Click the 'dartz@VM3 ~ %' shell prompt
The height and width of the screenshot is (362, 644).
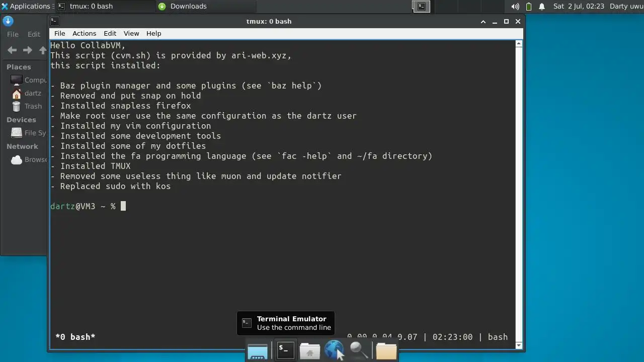pos(83,206)
